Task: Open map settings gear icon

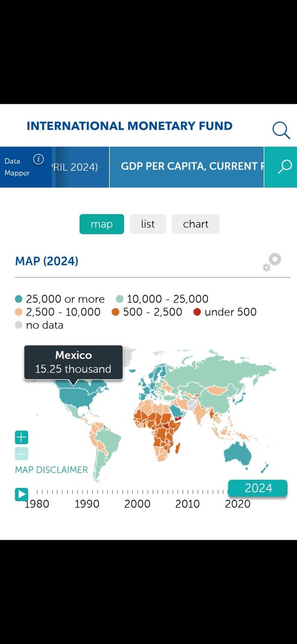Action: (x=272, y=262)
